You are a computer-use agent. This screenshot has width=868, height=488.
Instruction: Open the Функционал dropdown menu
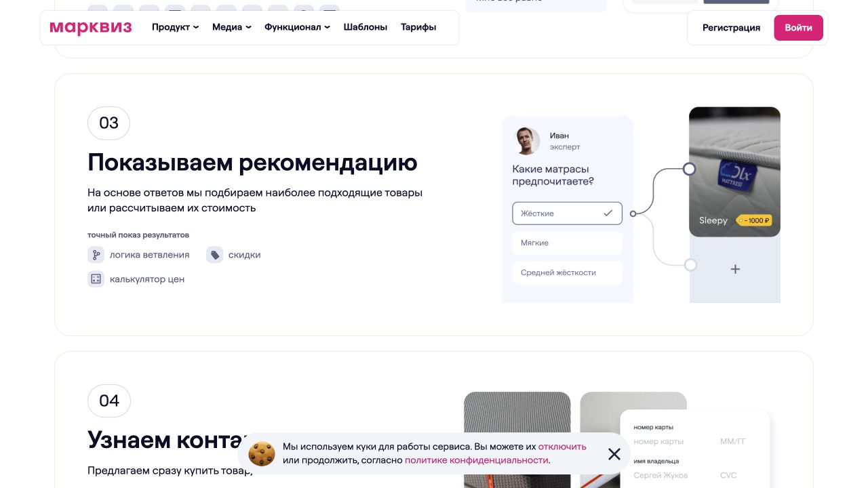tap(297, 27)
